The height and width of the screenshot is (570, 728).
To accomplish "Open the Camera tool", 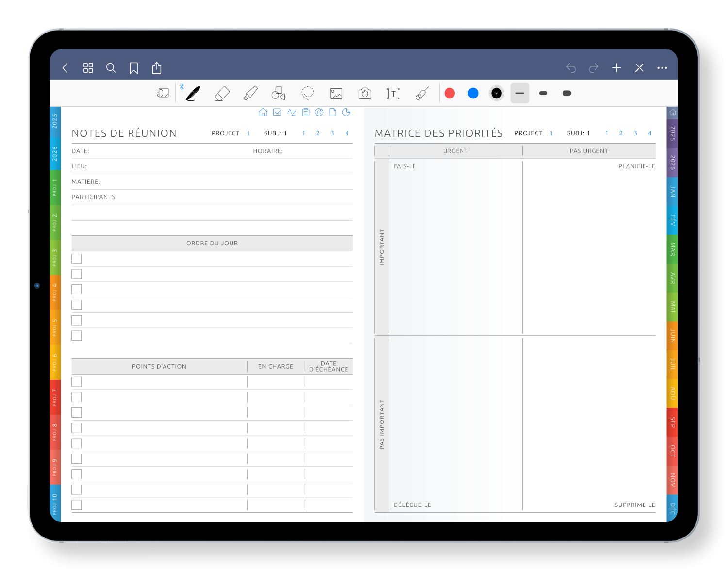I will point(364,93).
